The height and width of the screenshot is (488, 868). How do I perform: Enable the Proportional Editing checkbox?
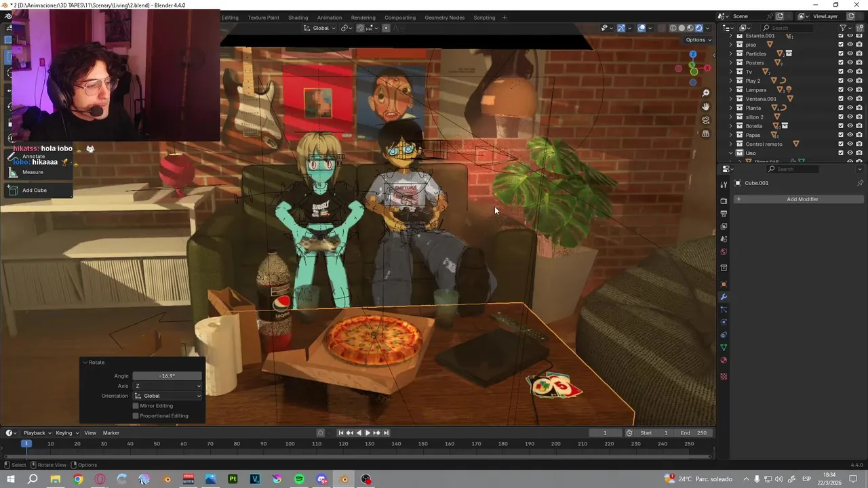tap(136, 415)
